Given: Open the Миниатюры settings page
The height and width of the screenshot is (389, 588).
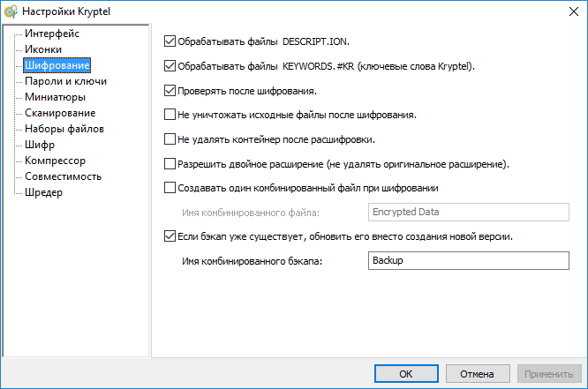Looking at the screenshot, I should pos(55,97).
